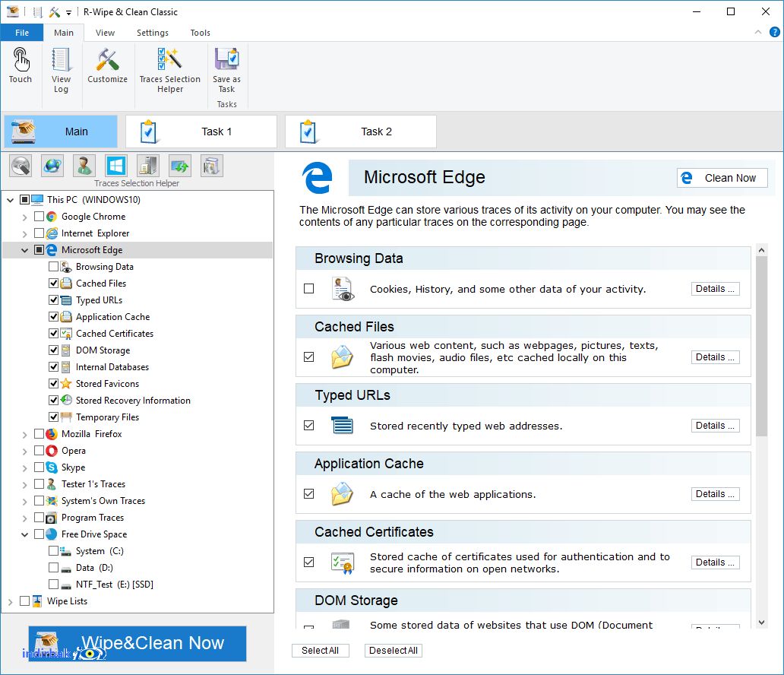Collapse the Microsoft Edge tree node
784x675 pixels.
[x=24, y=250]
